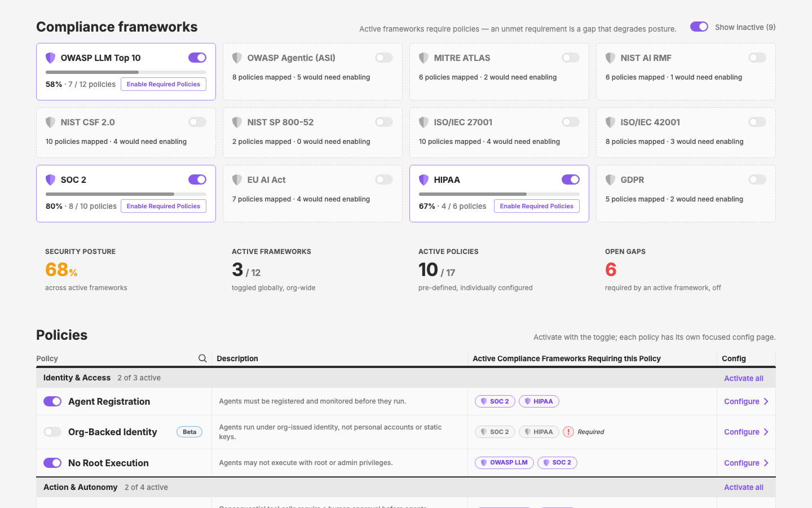The height and width of the screenshot is (508, 812).
Task: Click HIPAA badge in Agent Registration row
Action: pyautogui.click(x=539, y=401)
